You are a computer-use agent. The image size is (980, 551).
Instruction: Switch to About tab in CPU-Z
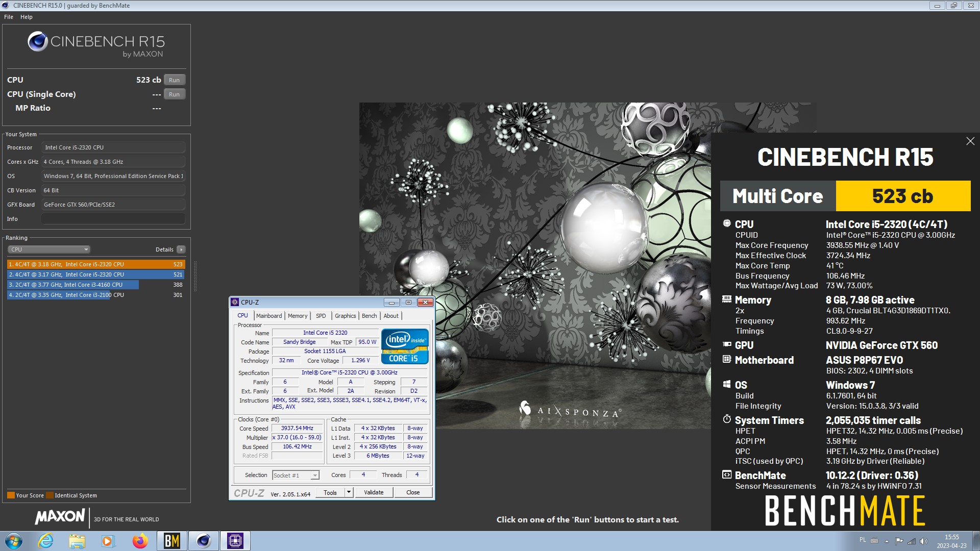(391, 316)
